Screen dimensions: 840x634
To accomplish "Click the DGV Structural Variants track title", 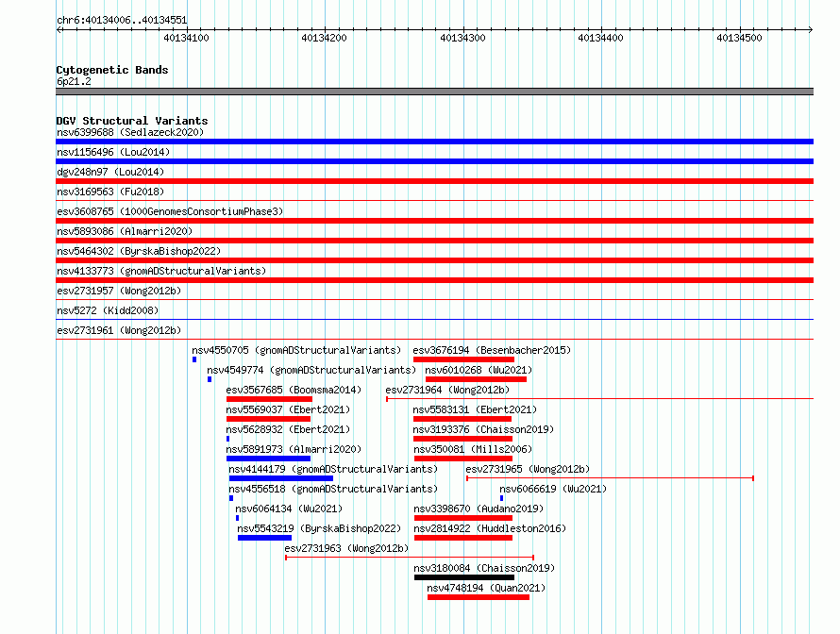I will pyautogui.click(x=132, y=121).
